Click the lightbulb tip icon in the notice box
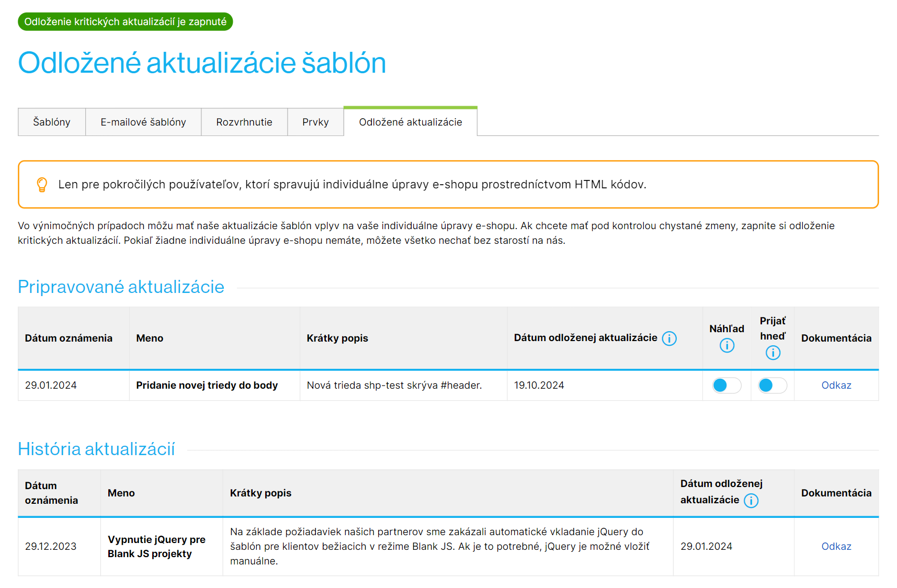This screenshot has height=588, width=897. coord(42,185)
